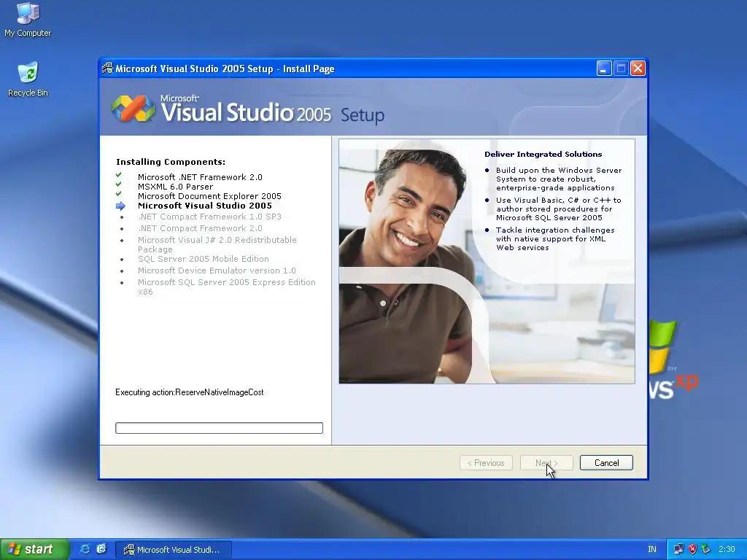Click the Microsoft Visual Studi... taskbar button
Screen dimensions: 747x560
174,550
